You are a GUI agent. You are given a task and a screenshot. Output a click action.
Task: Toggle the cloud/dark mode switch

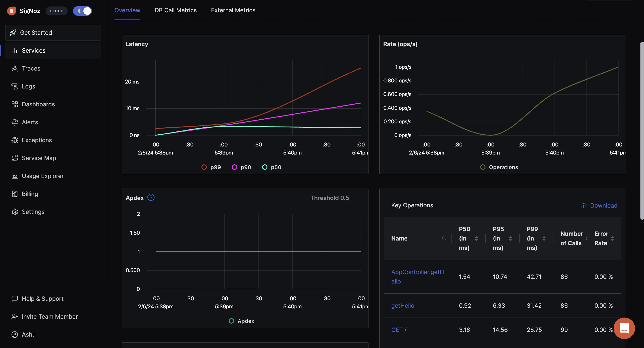tap(82, 10)
